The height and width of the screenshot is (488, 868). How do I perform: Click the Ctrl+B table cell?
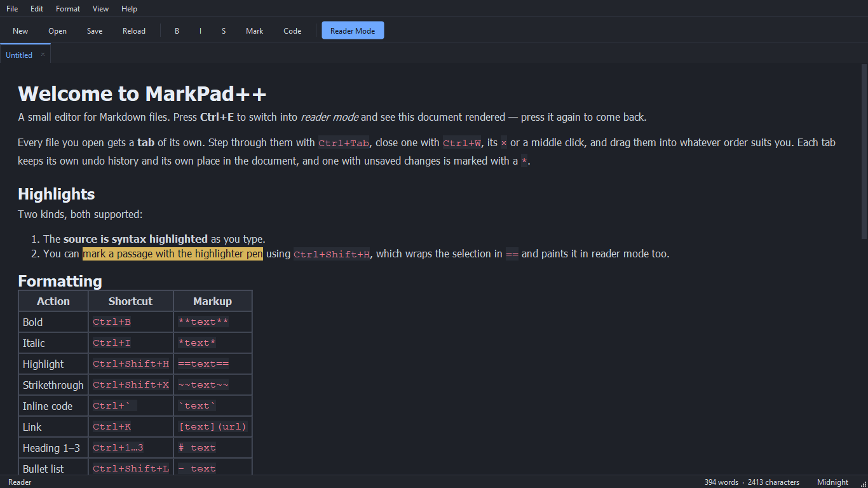click(x=131, y=322)
